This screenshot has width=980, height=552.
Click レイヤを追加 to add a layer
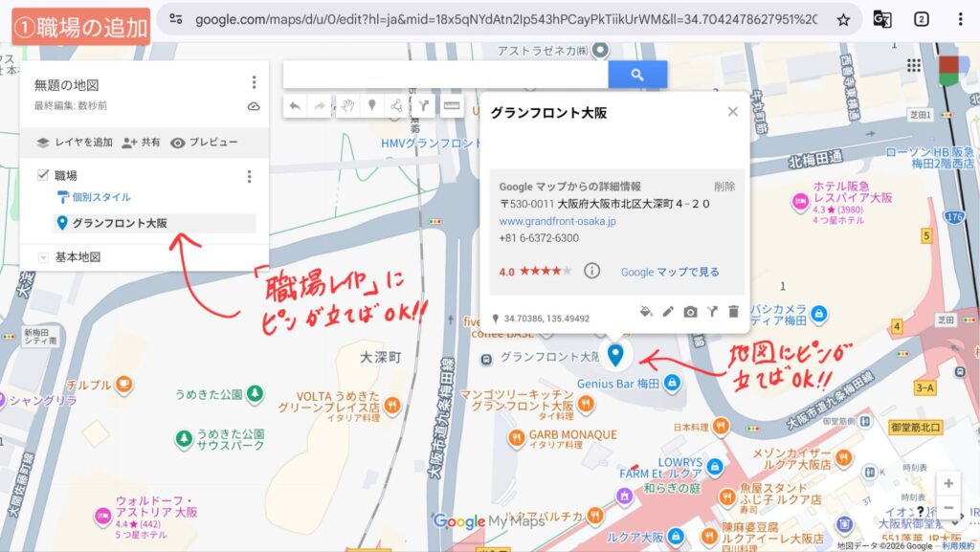74,143
